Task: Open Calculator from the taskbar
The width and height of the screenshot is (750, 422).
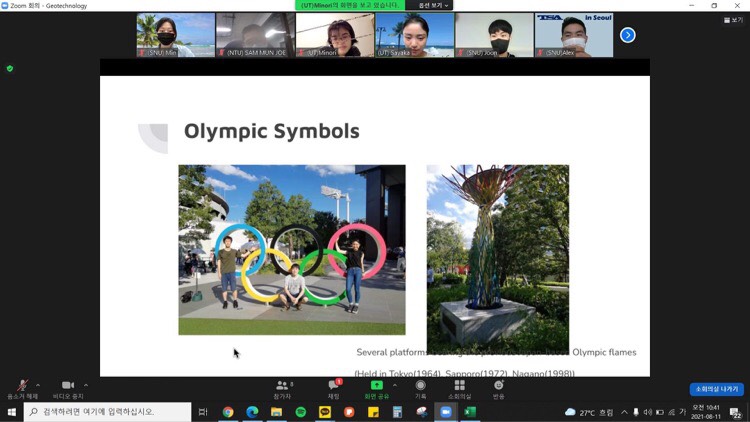Action: (x=397, y=411)
